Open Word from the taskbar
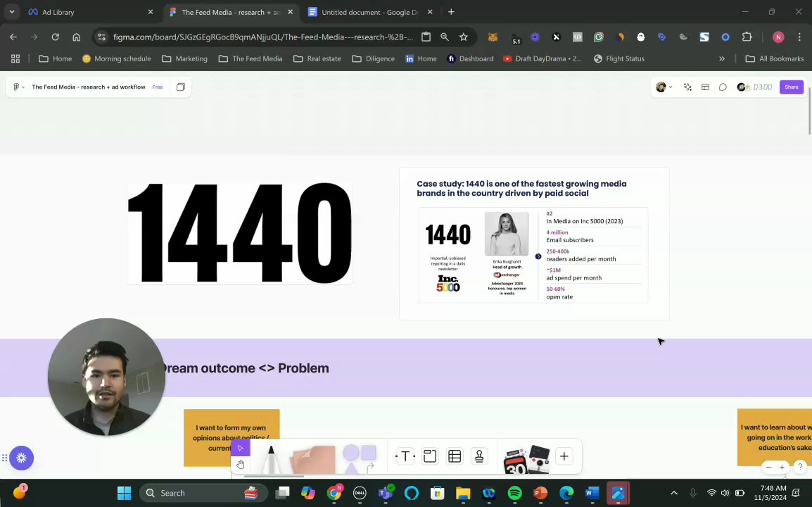This screenshot has width=812, height=507. 592,493
